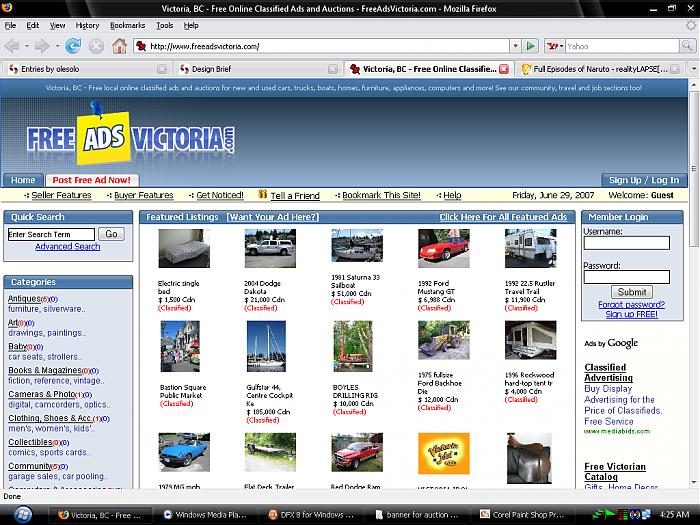Click Want Your Ad Here? link
Image resolution: width=700 pixels, height=525 pixels.
coord(273,217)
